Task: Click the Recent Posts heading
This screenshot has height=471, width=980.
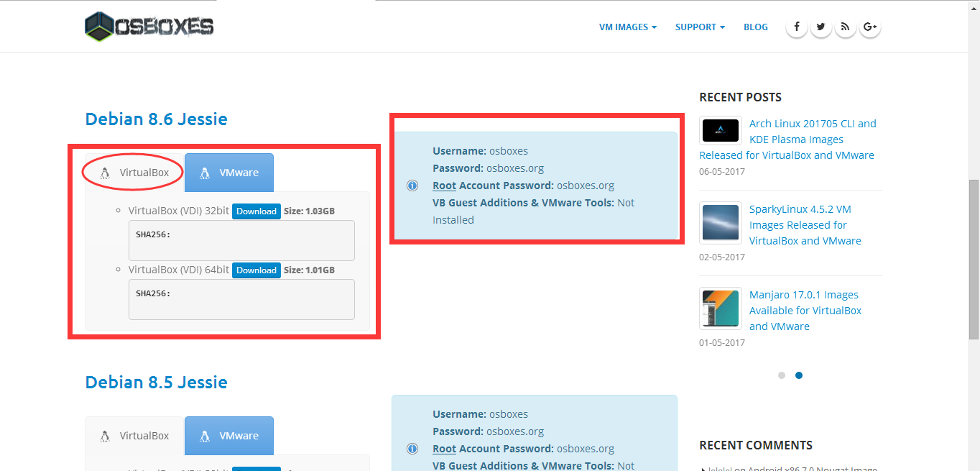Action: [x=740, y=97]
